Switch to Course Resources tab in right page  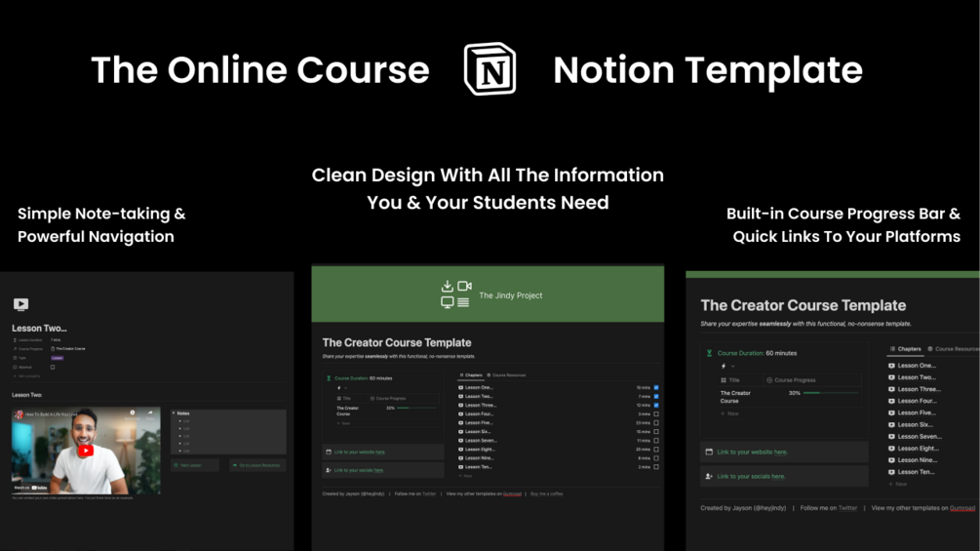(953, 349)
